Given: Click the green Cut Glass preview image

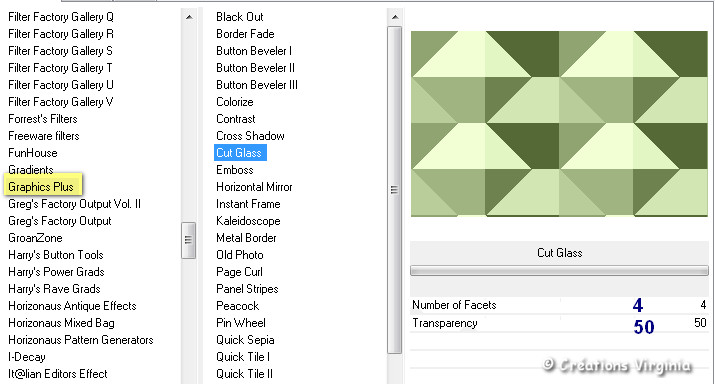Looking at the screenshot, I should pyautogui.click(x=559, y=124).
